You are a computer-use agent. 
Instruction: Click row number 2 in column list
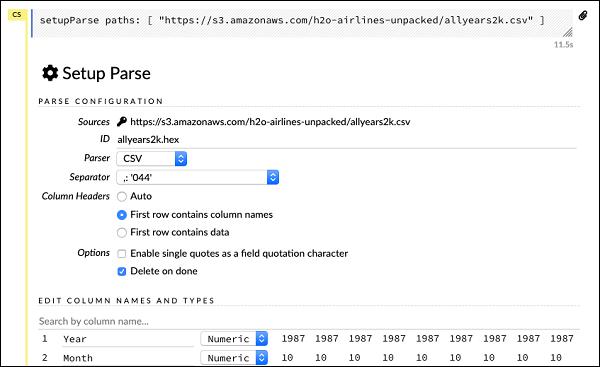pyautogui.click(x=45, y=358)
